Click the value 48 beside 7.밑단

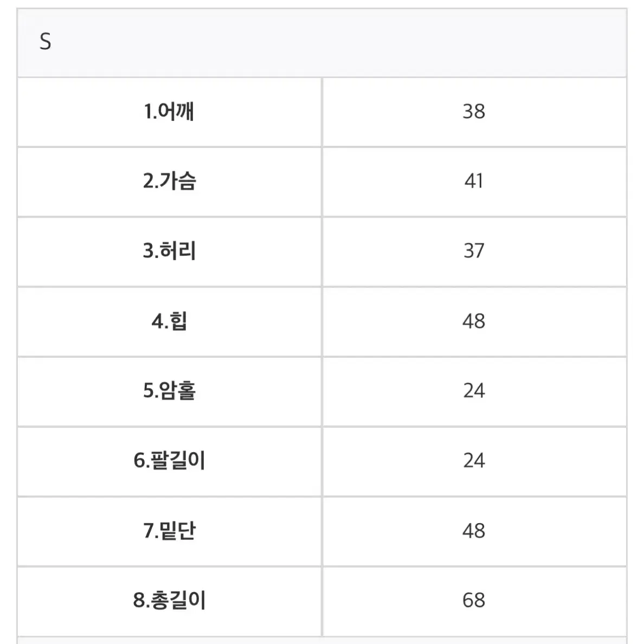[x=474, y=531]
